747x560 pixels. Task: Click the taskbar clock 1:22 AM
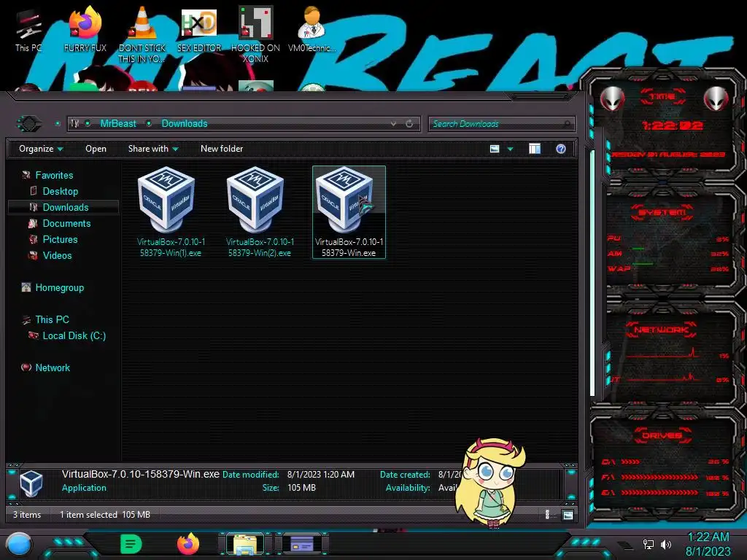708,537
